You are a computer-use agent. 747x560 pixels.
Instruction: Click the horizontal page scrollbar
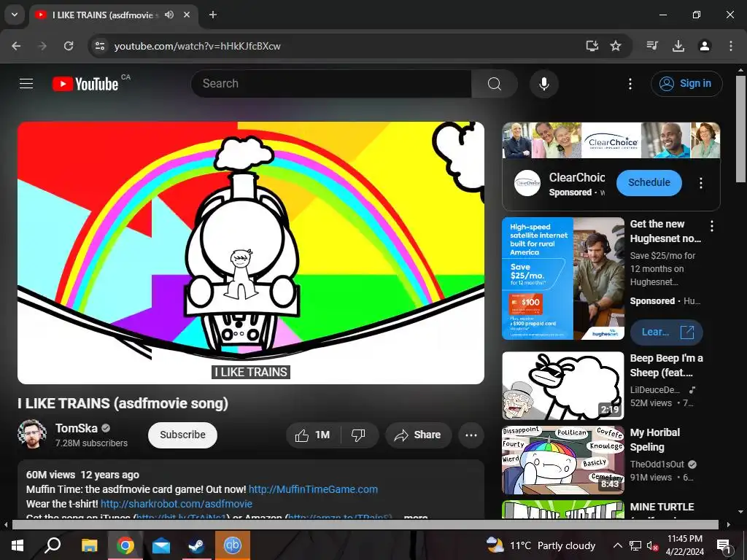tap(365, 525)
